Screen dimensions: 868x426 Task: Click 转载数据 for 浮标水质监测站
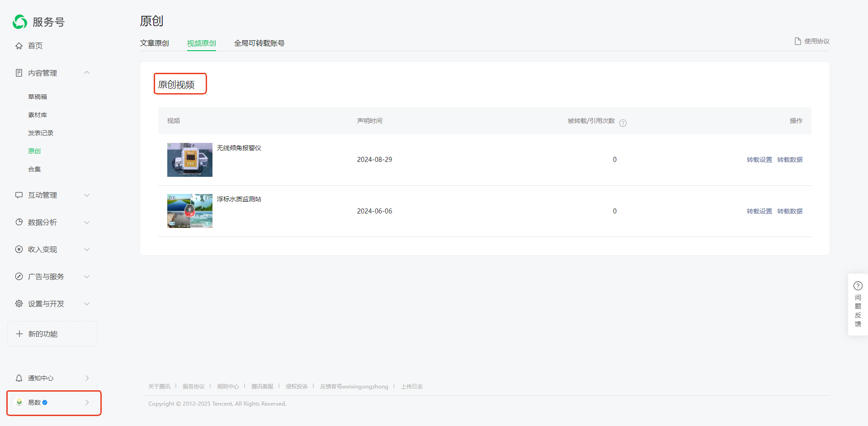790,211
